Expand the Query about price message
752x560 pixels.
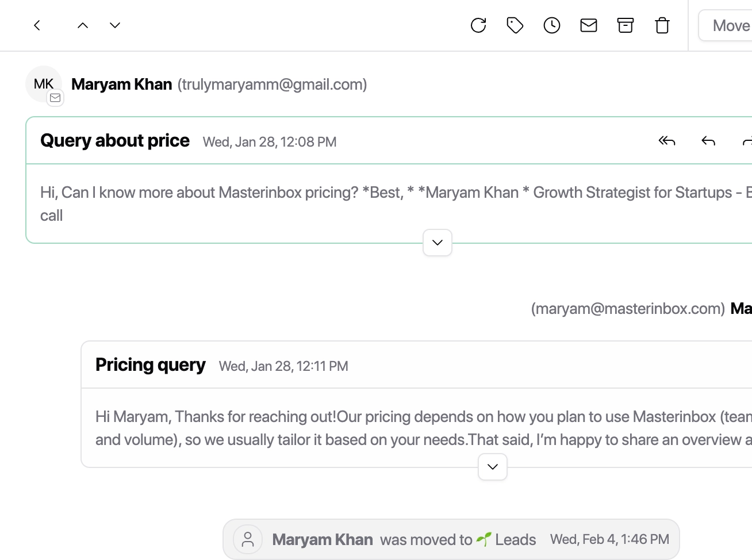click(x=438, y=243)
